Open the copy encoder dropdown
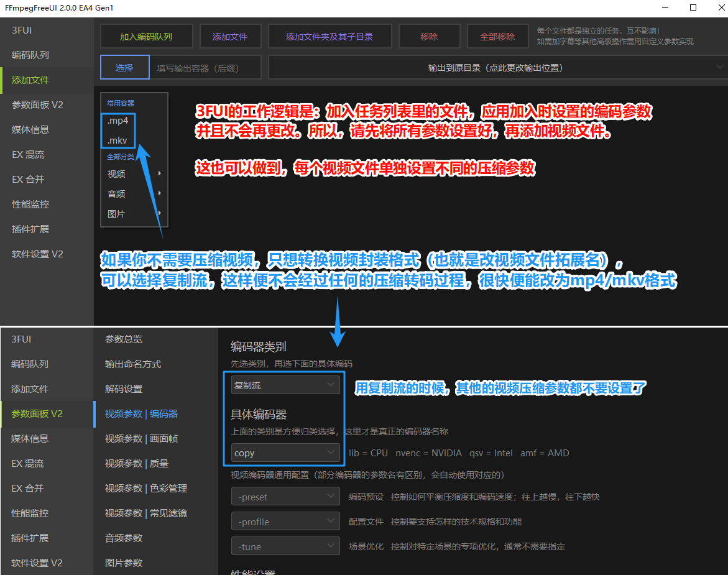The width and height of the screenshot is (728, 575). pyautogui.click(x=285, y=453)
